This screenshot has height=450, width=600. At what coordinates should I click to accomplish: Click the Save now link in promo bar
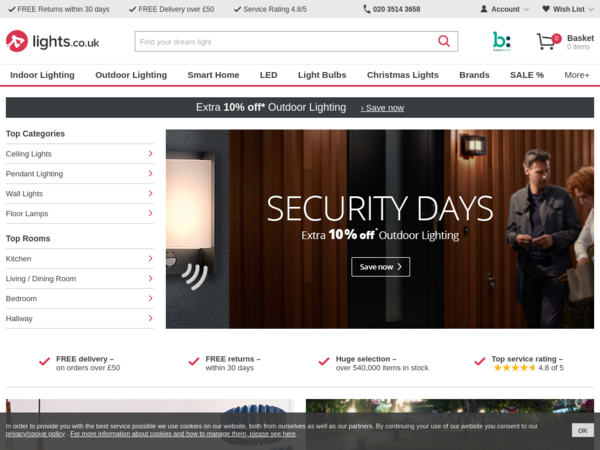pos(382,108)
